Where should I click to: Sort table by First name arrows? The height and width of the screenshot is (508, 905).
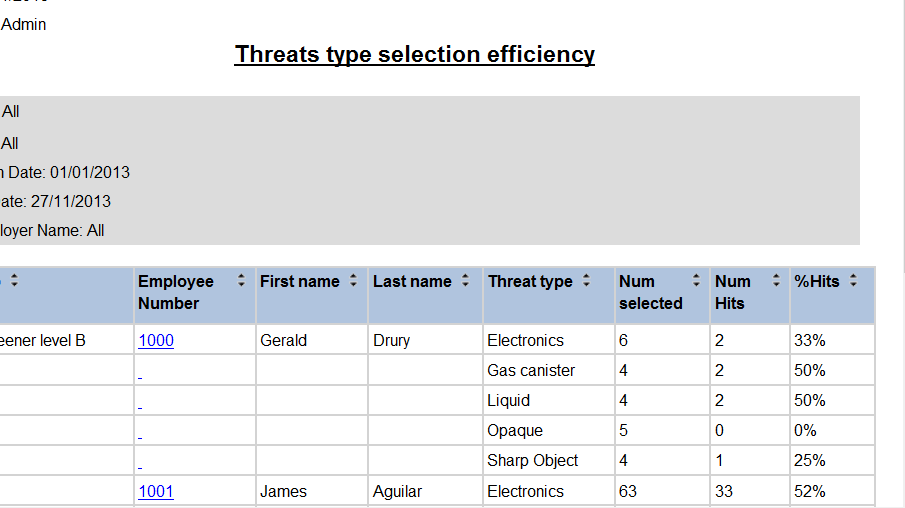pyautogui.click(x=353, y=282)
